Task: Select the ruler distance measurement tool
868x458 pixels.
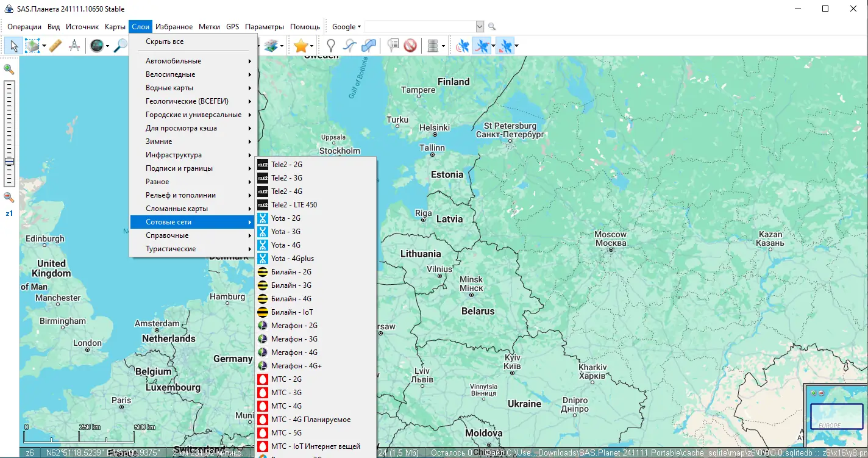Action: click(x=55, y=46)
